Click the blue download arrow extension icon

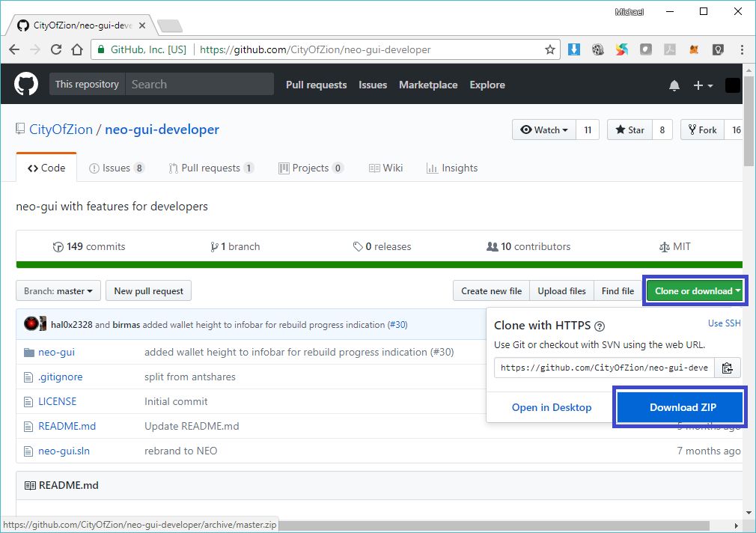(574, 49)
